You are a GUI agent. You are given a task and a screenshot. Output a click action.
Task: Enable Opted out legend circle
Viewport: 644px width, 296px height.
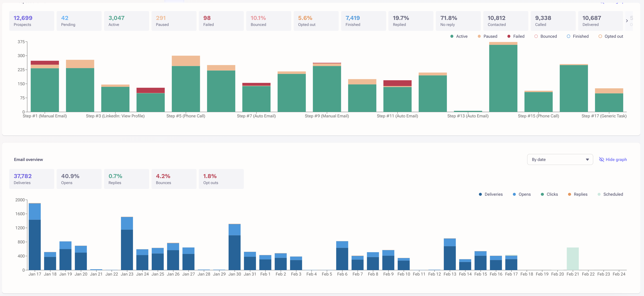click(600, 36)
